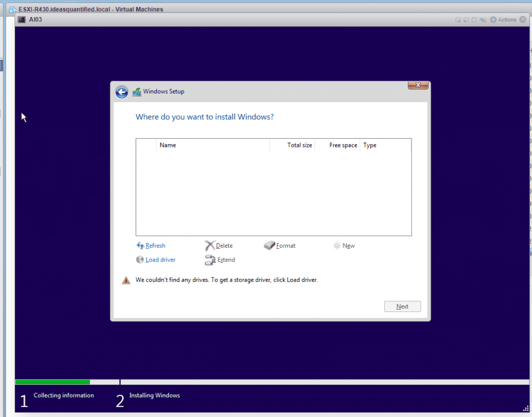Click 'Installing Windows' step label
The width and height of the screenshot is (532, 417).
154,395
